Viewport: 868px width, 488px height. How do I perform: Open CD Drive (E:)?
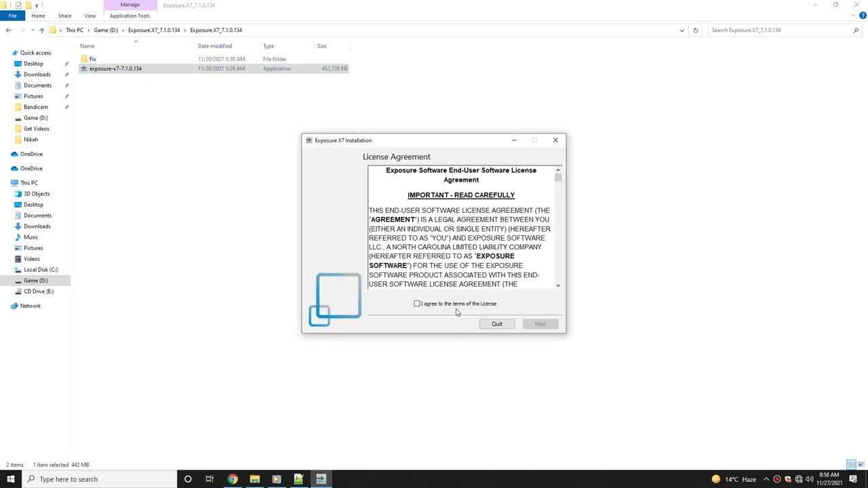pyautogui.click(x=39, y=291)
